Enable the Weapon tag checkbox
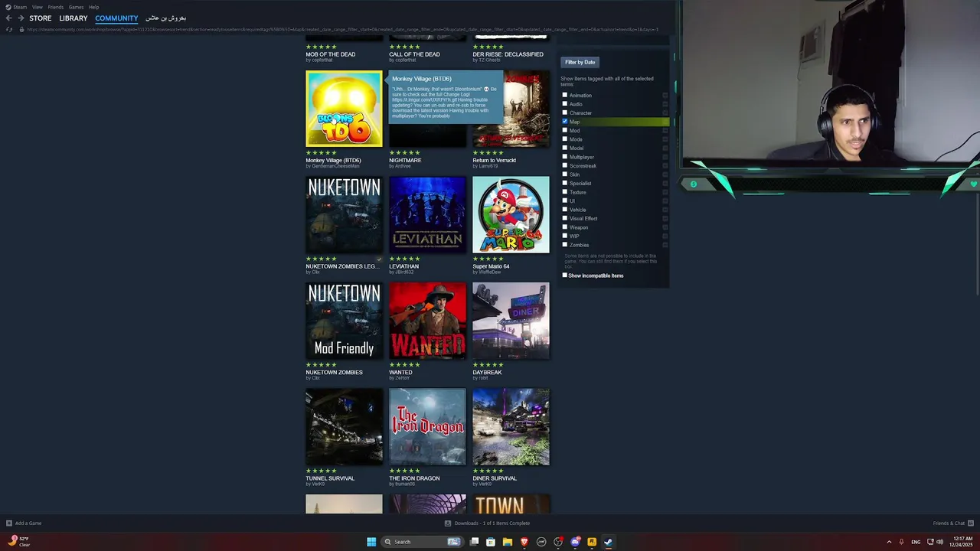Screen dimensions: 980x551 [x=565, y=227]
